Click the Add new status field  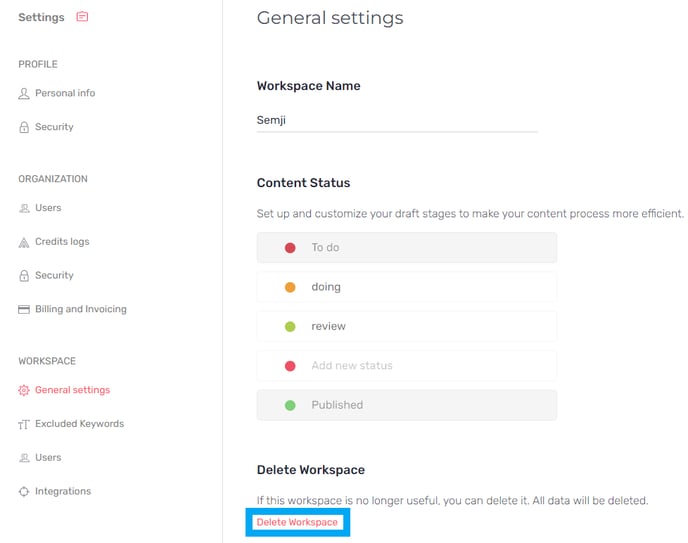point(407,365)
